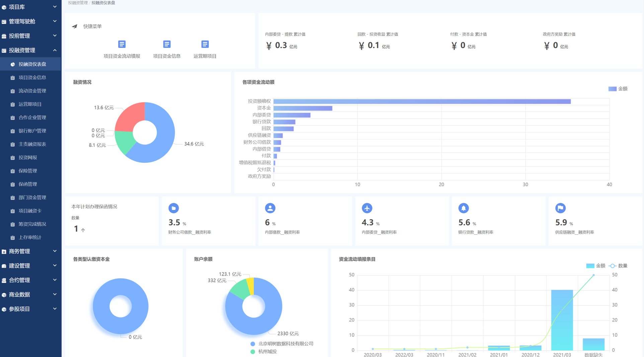644x357 pixels.
Task: Open 项目资金信息 quick menu icon
Action: [167, 44]
